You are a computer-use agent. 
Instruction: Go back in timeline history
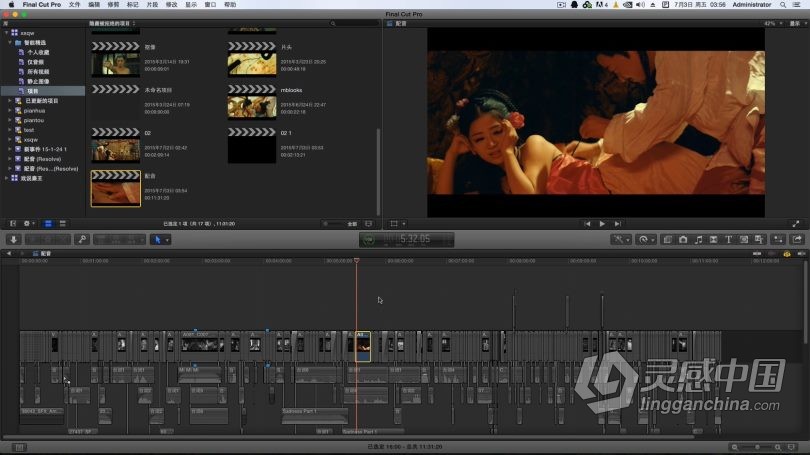click(9, 254)
